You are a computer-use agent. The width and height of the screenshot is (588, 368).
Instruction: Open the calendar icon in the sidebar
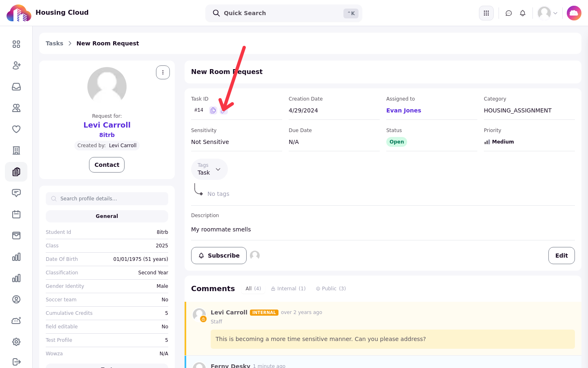tap(16, 214)
